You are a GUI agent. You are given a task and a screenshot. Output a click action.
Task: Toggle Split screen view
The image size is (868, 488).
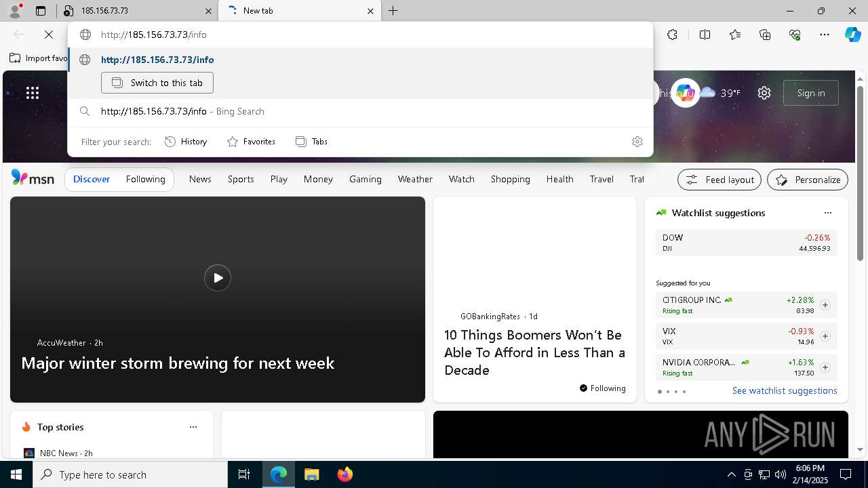tap(705, 35)
